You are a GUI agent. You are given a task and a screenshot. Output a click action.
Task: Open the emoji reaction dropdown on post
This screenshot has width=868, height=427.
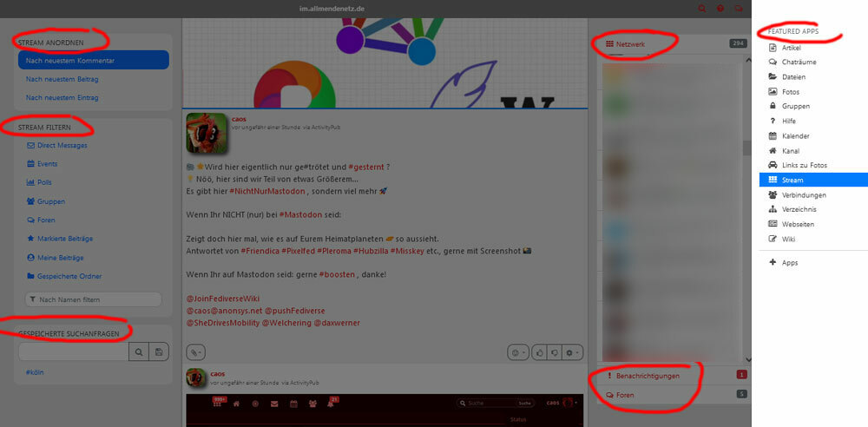[x=518, y=352]
